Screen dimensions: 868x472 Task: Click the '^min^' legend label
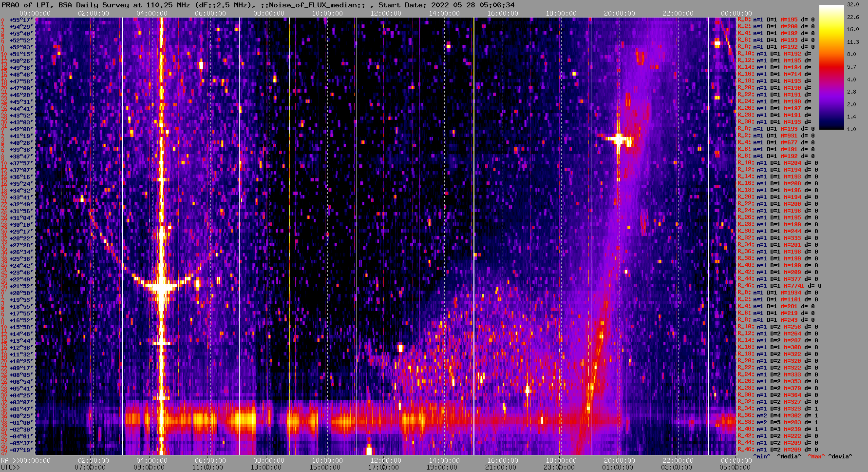tap(762, 456)
